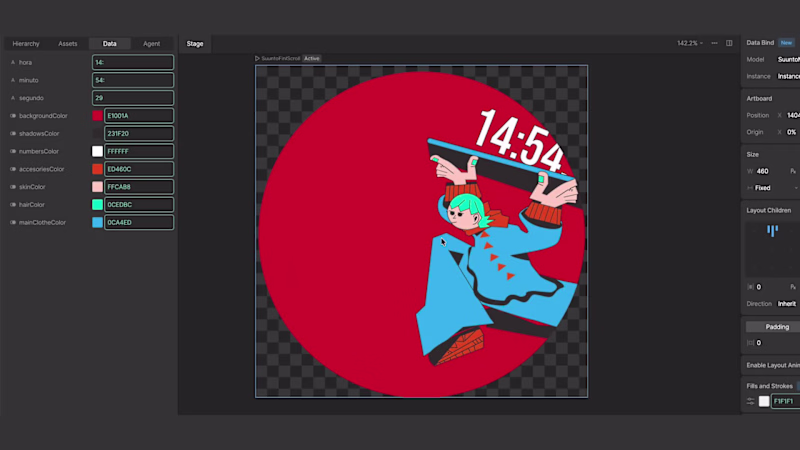Viewport: 800px width, 450px height.
Task: Click the Enable Layout Animation option
Action: coord(772,365)
